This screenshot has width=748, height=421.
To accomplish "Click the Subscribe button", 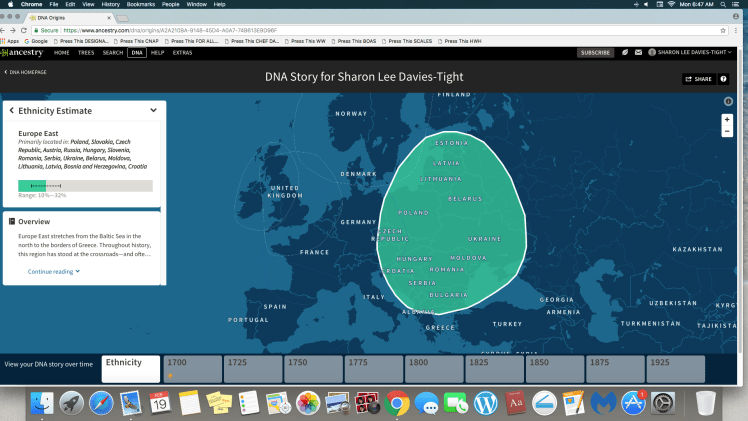I will (x=596, y=52).
